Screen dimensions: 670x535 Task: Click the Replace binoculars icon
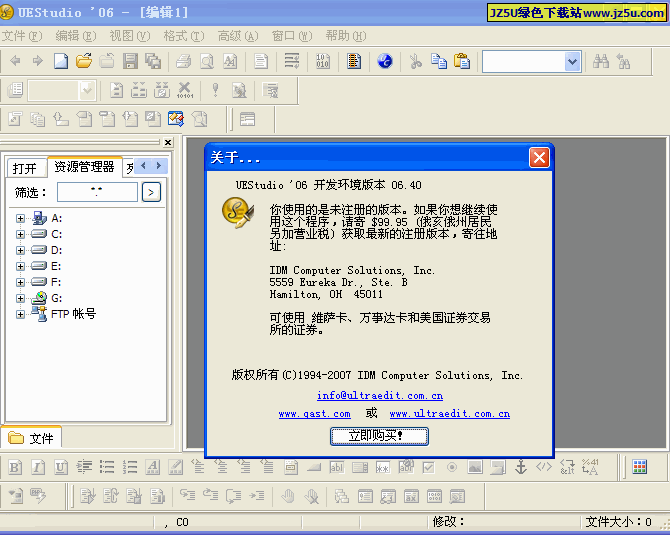(624, 61)
